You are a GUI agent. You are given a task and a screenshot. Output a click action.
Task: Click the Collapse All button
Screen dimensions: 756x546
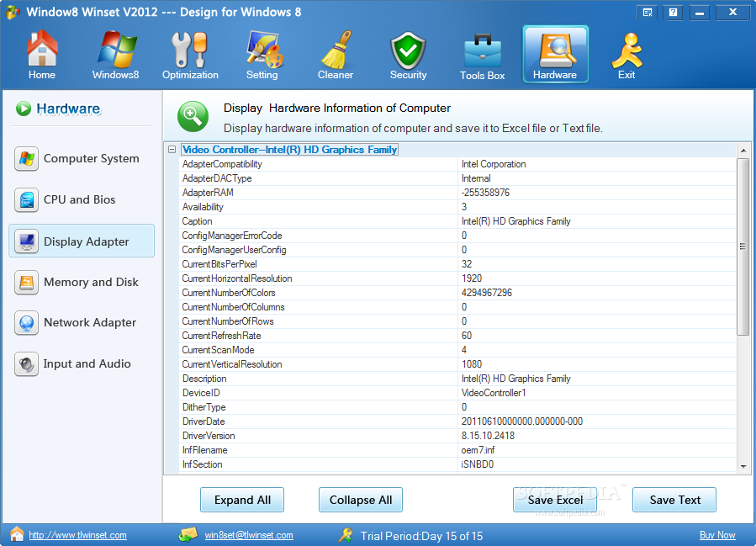point(361,500)
